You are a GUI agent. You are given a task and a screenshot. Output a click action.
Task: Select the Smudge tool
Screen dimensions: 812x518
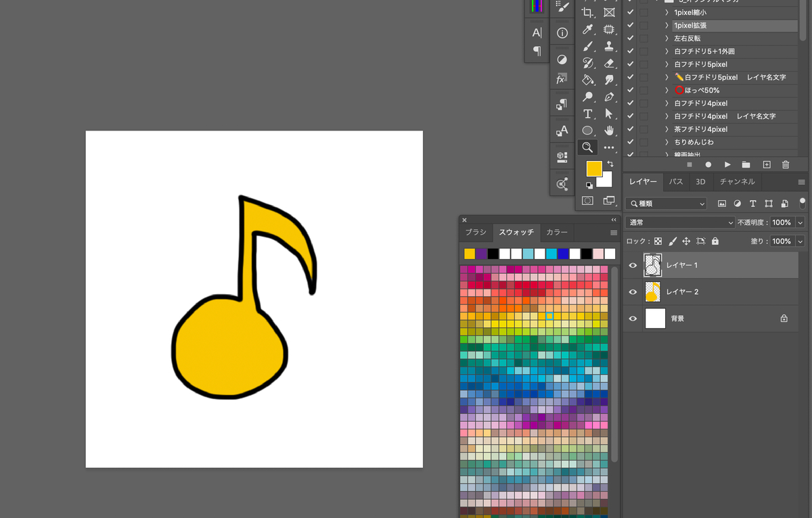[x=609, y=80]
